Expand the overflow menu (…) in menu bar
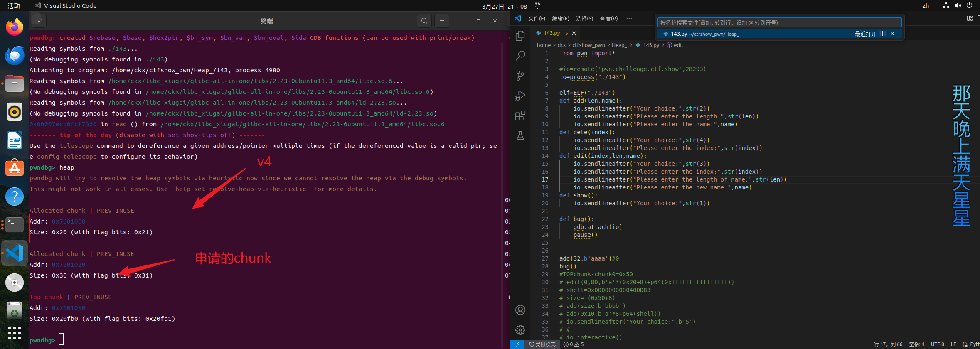 [629, 18]
